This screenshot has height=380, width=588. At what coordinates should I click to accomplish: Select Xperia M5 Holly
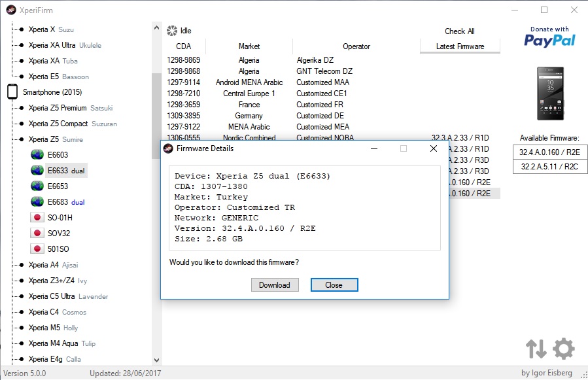[53, 328]
